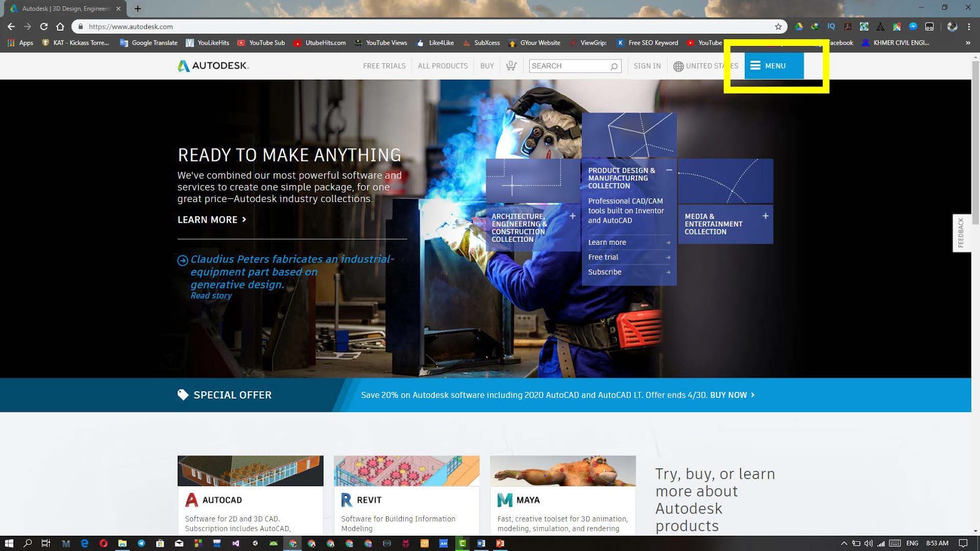Open the Google Drive extension icon
Viewport: 980px width, 551px height.
(799, 26)
